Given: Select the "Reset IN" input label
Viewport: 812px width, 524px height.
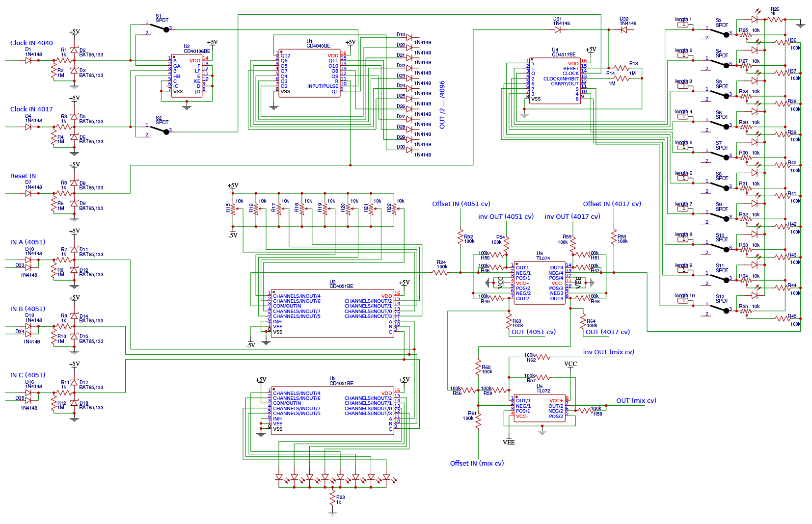Looking at the screenshot, I should coord(23,176).
